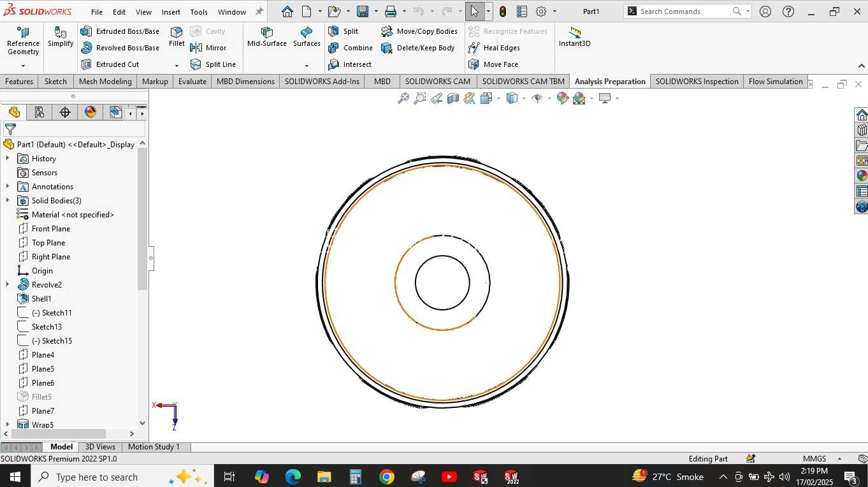Image resolution: width=868 pixels, height=487 pixels.
Task: Open the ConfigurationManager tab icon
Action: 65,113
